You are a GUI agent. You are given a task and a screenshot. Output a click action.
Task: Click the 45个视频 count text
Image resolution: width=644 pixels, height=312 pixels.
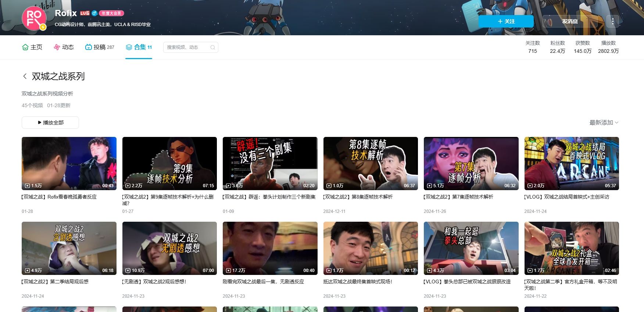32,105
